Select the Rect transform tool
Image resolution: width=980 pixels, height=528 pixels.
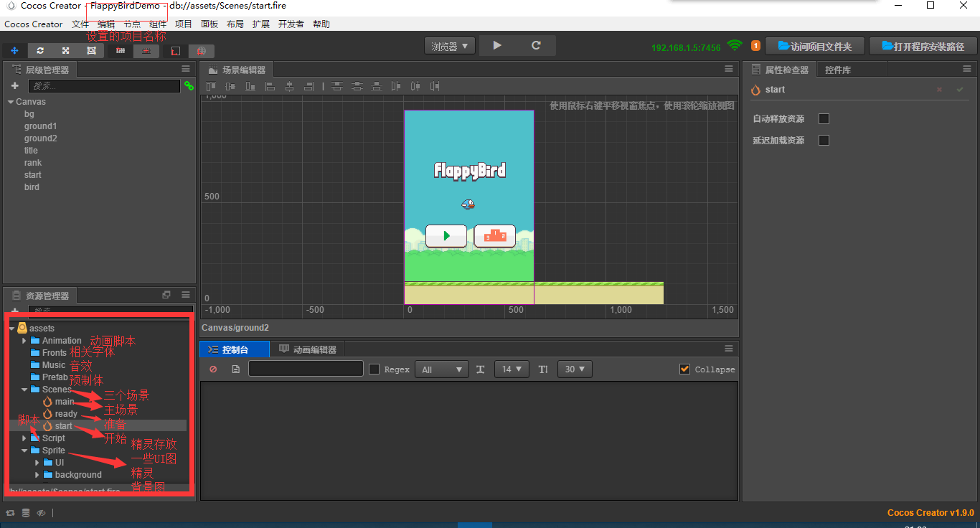pyautogui.click(x=92, y=51)
